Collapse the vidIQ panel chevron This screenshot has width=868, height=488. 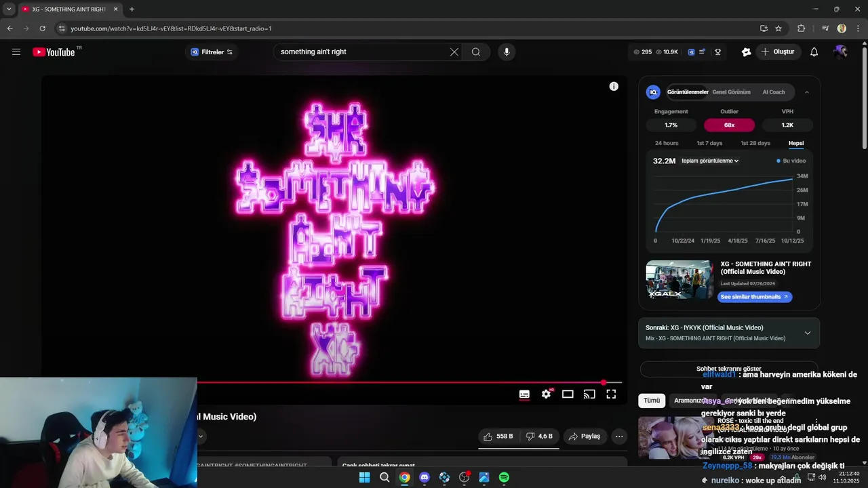(x=806, y=92)
